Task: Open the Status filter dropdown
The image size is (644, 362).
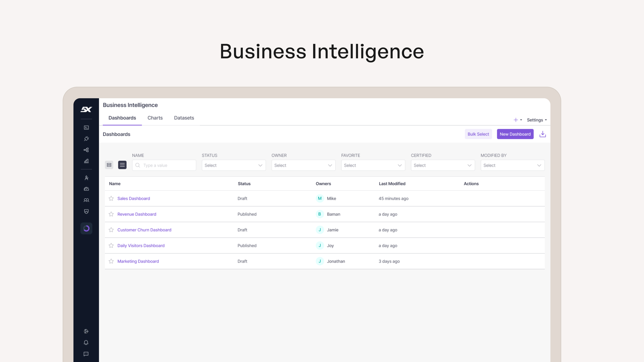Action: [x=233, y=165]
